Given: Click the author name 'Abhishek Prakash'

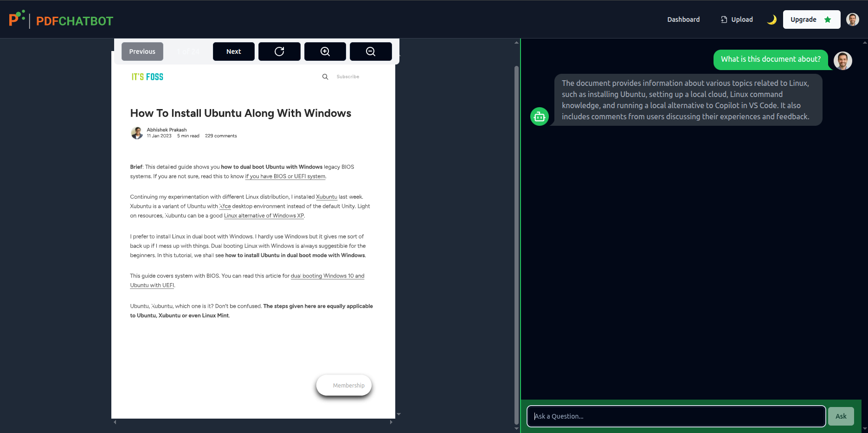Looking at the screenshot, I should 167,130.
